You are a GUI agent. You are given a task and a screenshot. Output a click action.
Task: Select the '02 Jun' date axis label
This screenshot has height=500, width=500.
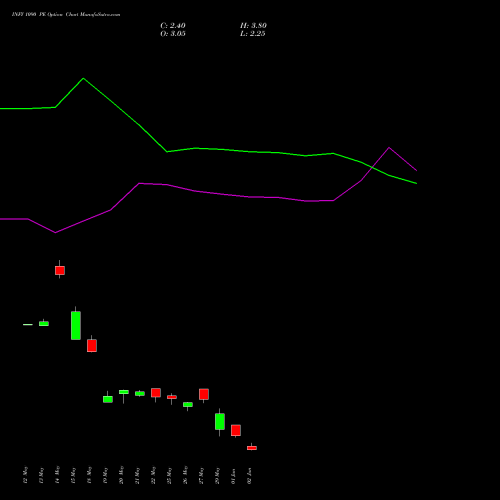click(249, 476)
